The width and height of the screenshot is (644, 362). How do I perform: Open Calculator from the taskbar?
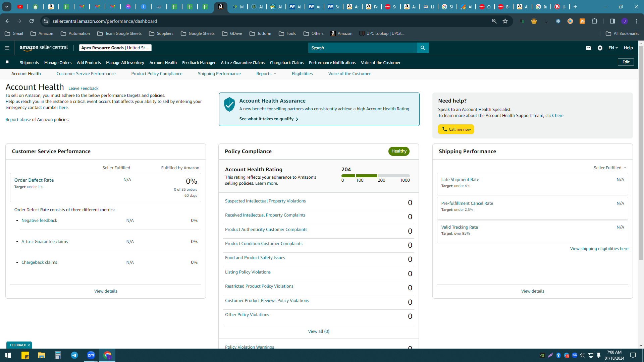click(x=58, y=355)
